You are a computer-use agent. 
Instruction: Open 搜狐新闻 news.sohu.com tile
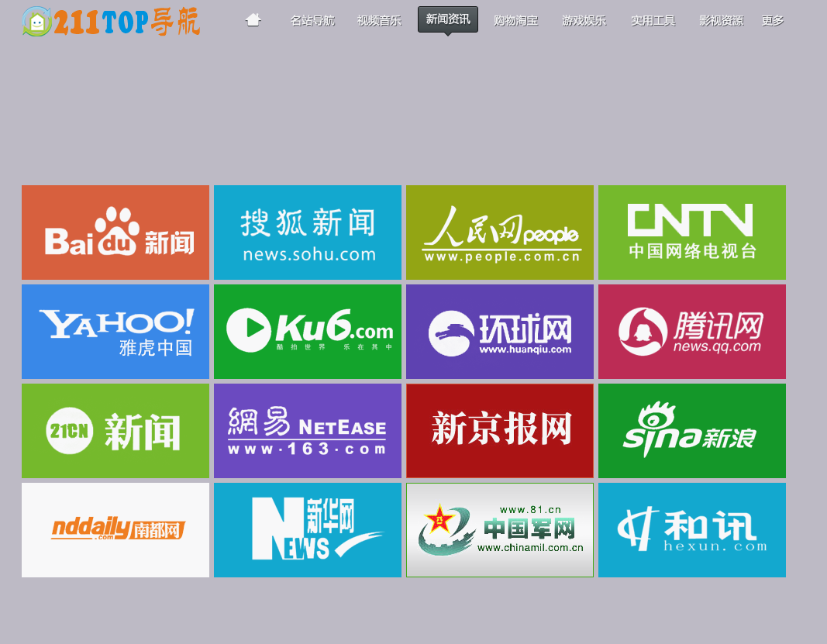coord(308,232)
